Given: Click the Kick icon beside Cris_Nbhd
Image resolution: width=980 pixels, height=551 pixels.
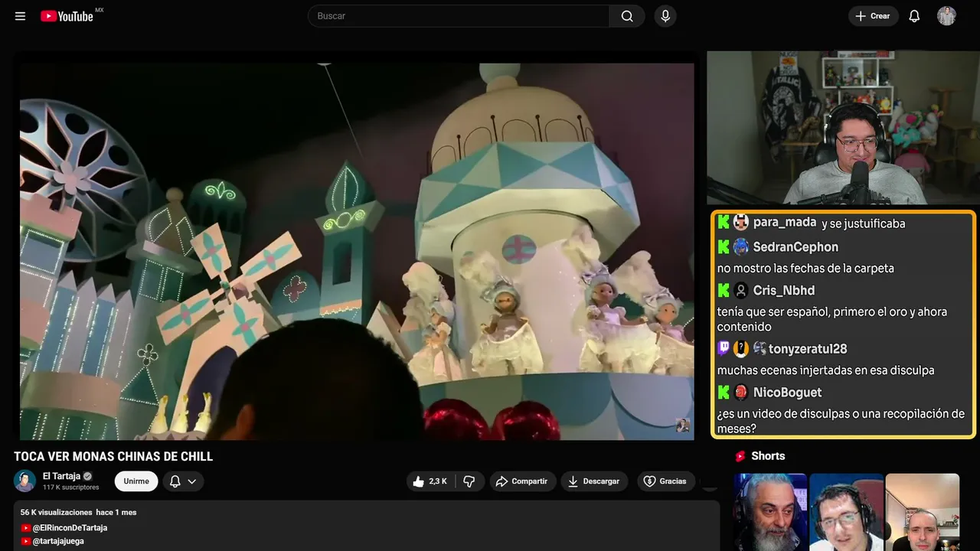Looking at the screenshot, I should 724,291.
